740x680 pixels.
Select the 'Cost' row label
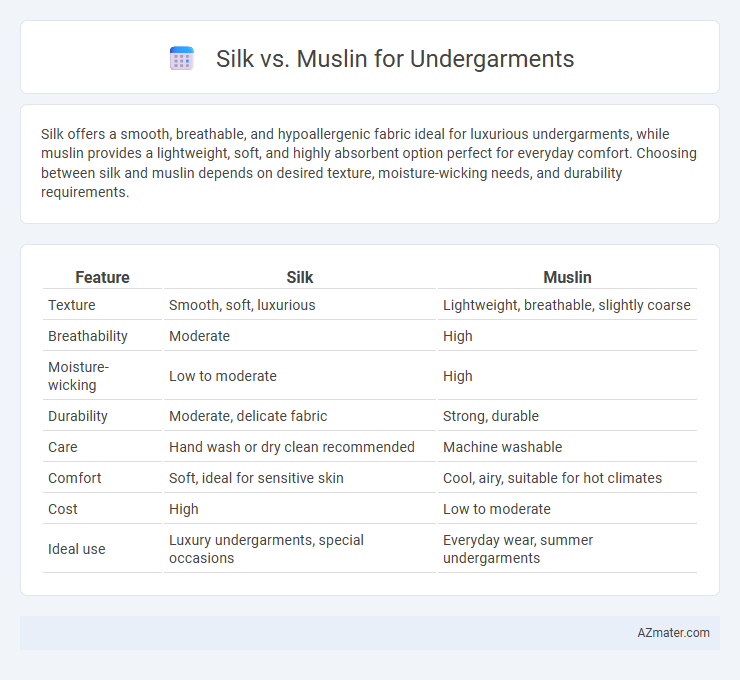63,509
